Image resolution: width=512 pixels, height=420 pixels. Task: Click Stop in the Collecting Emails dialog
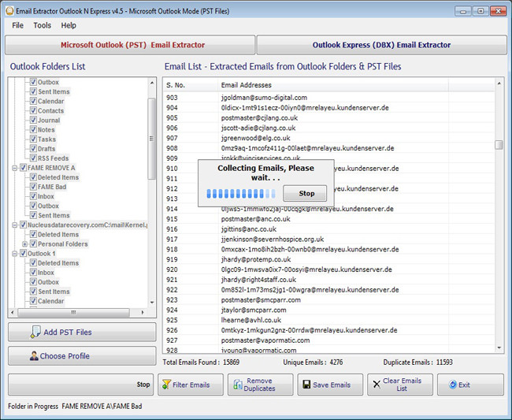(x=305, y=193)
